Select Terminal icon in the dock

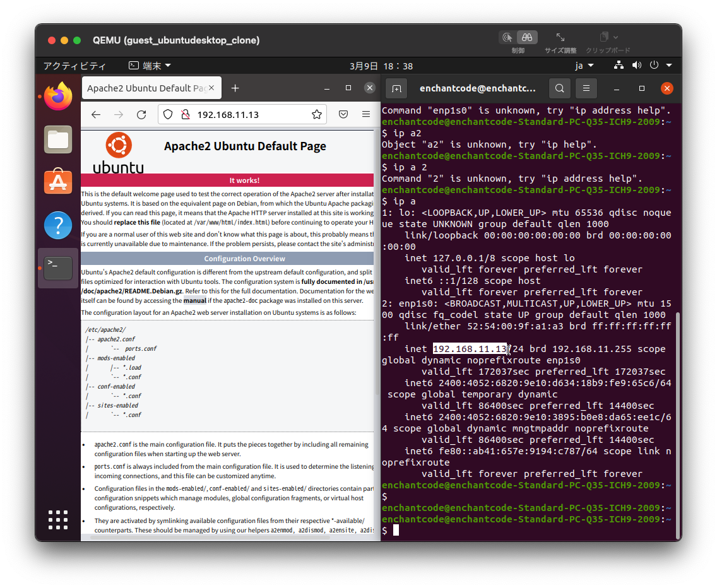(58, 268)
